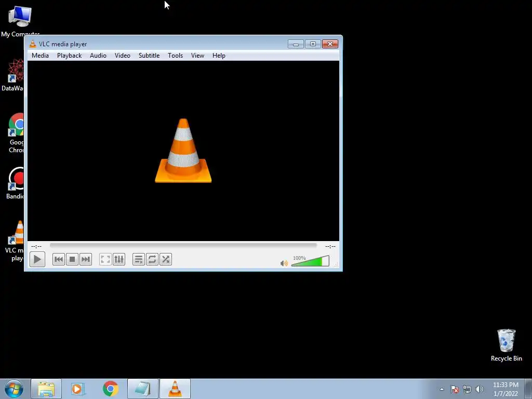Open Windows Media Player from taskbar
Screen dimensions: 532x399
77,389
